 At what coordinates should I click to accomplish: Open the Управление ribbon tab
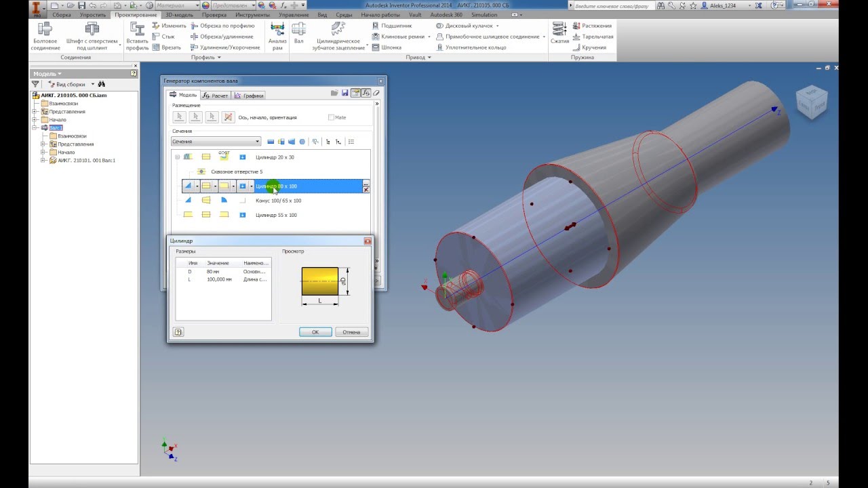click(x=294, y=15)
